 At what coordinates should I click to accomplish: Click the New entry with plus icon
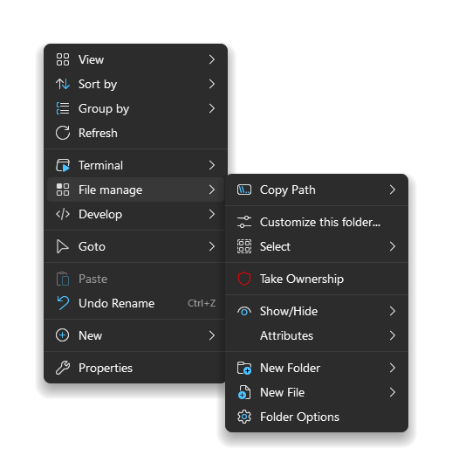point(135,335)
